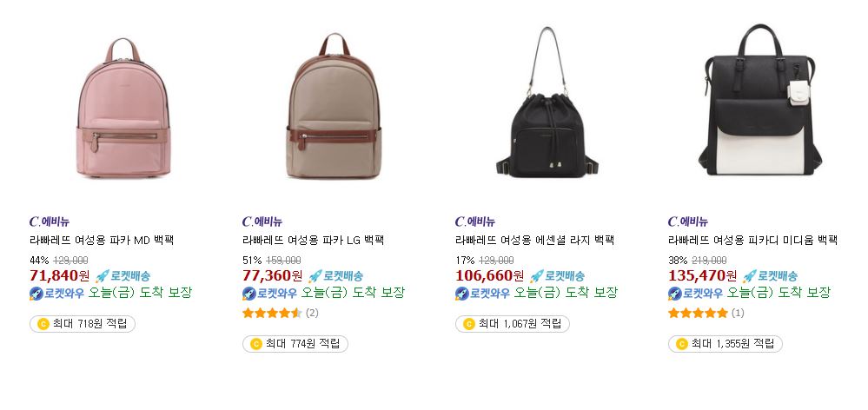Open 라빠레뜨 여성용 파카 MD 백팩 title
Screen dimensions: 868x410
[x=102, y=240]
